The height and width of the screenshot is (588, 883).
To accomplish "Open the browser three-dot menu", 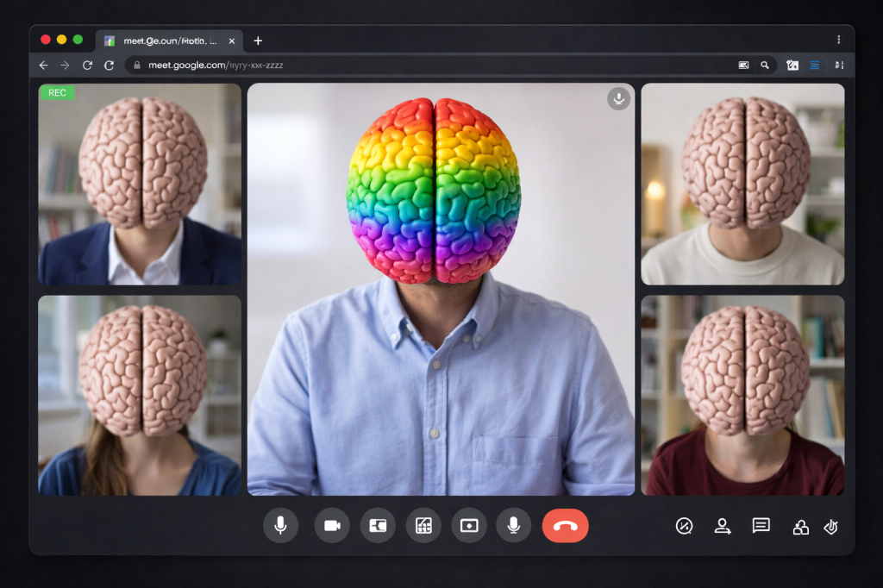I will point(838,40).
